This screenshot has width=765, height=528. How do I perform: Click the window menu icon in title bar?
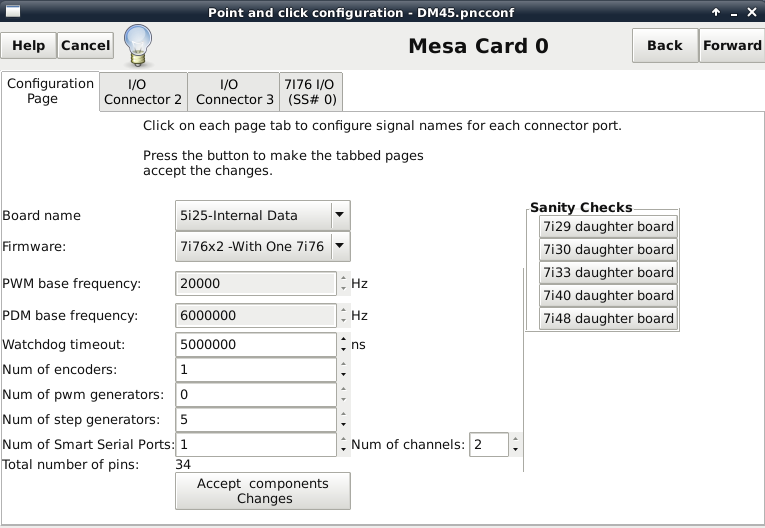point(13,11)
